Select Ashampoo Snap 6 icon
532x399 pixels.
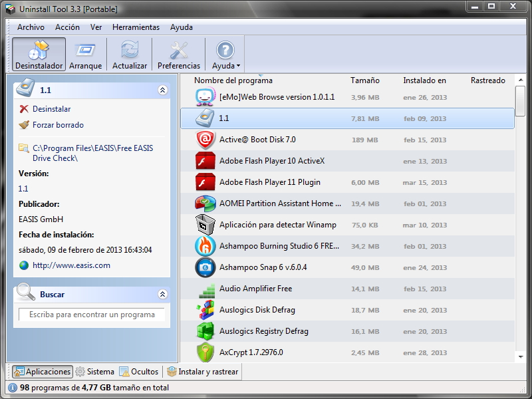pyautogui.click(x=205, y=267)
